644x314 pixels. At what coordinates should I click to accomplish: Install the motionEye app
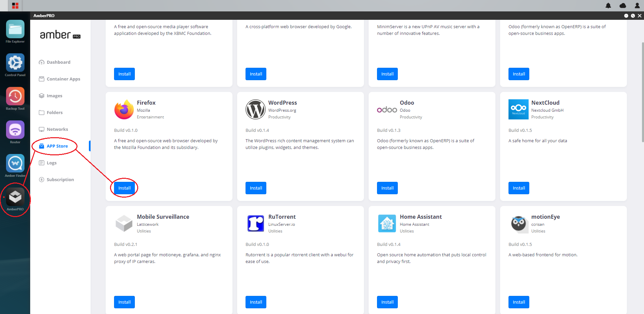click(519, 302)
